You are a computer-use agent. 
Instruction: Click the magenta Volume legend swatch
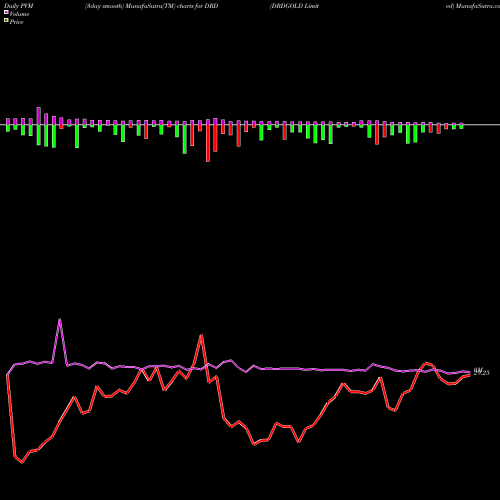[6, 13]
